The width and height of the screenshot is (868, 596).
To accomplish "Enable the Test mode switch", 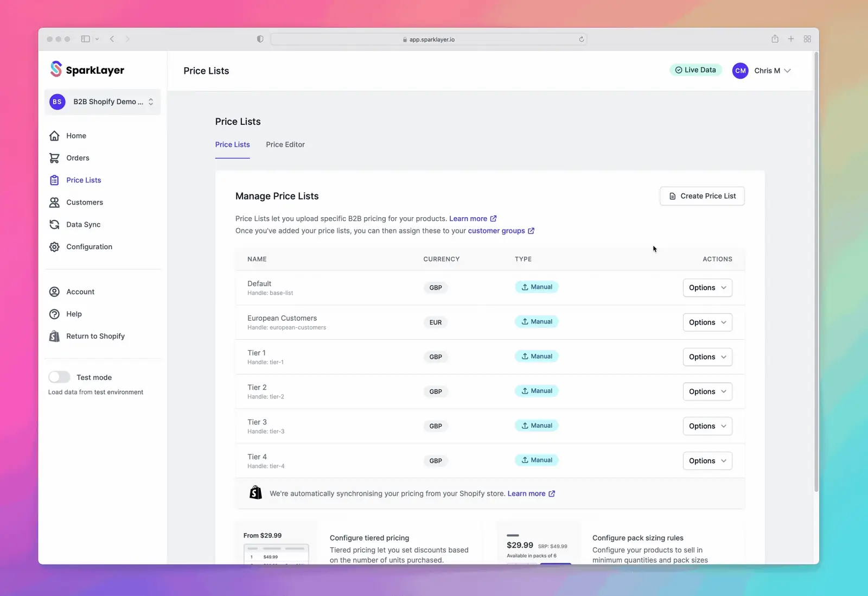I will click(x=59, y=377).
